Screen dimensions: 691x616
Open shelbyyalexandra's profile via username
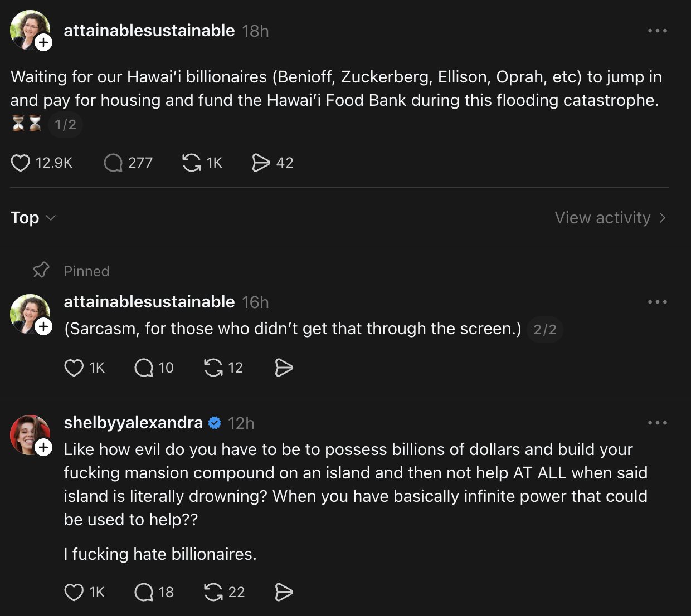(x=133, y=423)
